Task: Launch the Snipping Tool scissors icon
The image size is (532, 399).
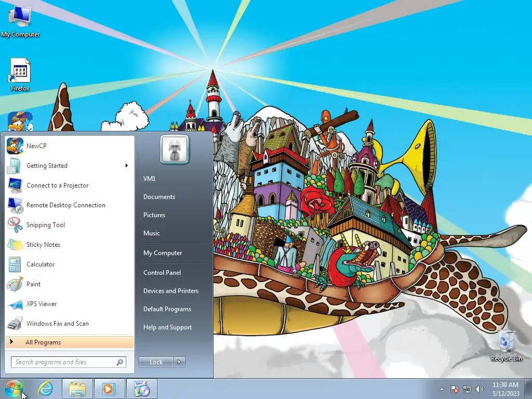Action: click(x=15, y=224)
